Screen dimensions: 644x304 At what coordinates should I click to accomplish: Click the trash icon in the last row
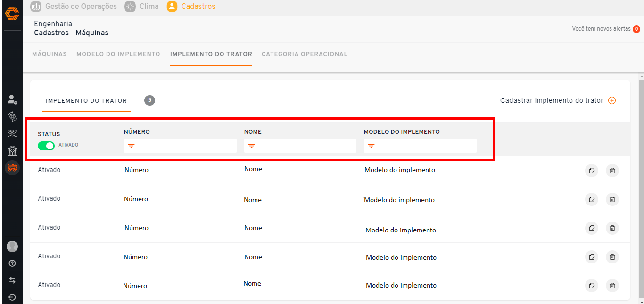(612, 286)
